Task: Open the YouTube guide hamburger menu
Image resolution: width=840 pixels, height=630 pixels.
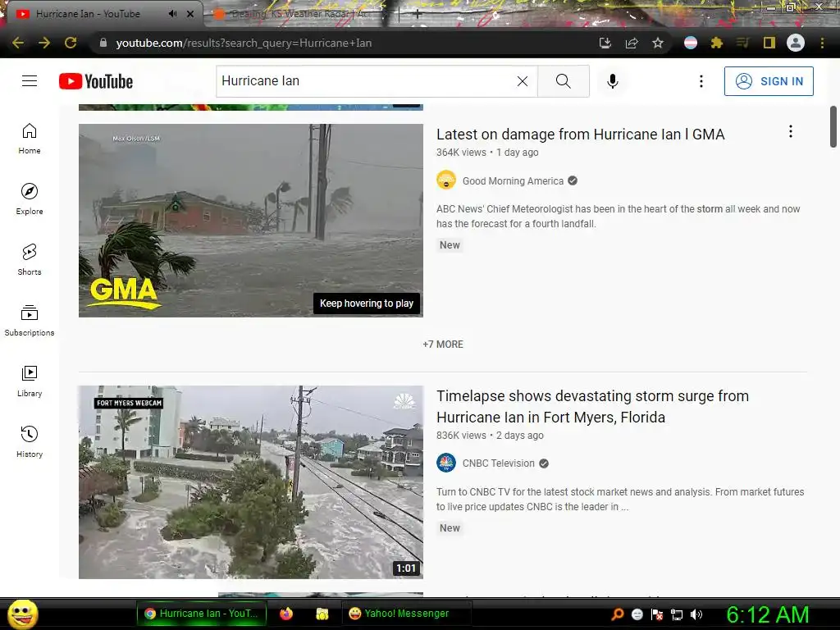Action: tap(30, 81)
